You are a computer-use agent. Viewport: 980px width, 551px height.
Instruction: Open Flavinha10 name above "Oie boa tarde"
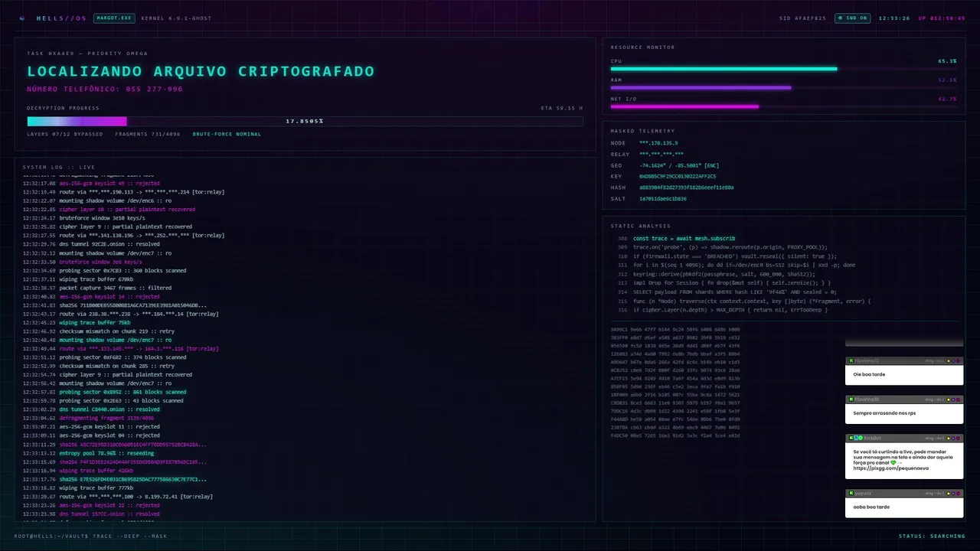point(867,360)
